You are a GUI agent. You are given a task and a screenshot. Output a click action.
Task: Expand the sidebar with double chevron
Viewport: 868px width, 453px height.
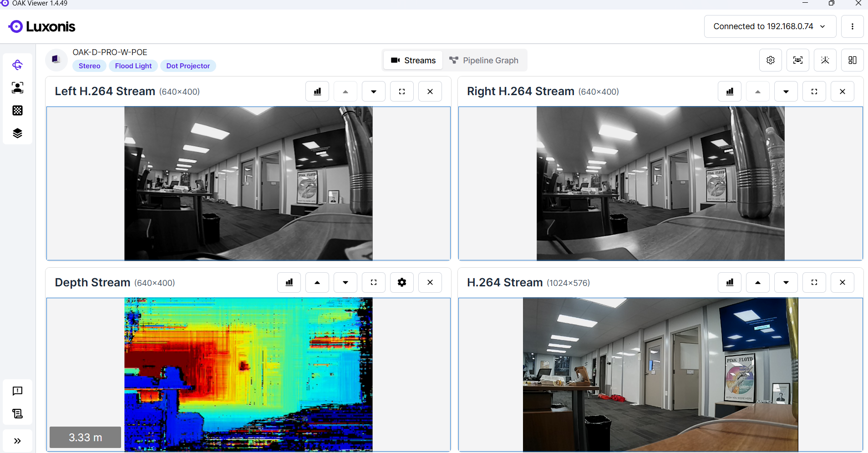[x=17, y=441]
